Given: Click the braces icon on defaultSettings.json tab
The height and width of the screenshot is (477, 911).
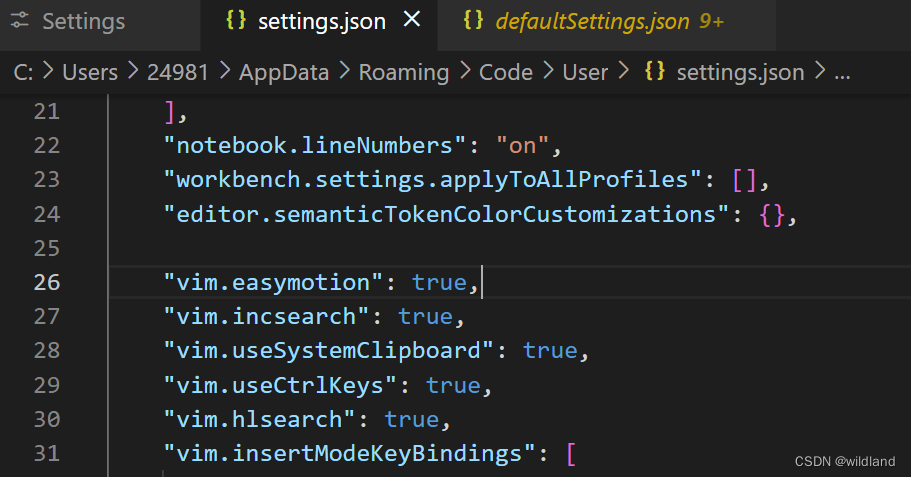Looking at the screenshot, I should tap(473, 20).
